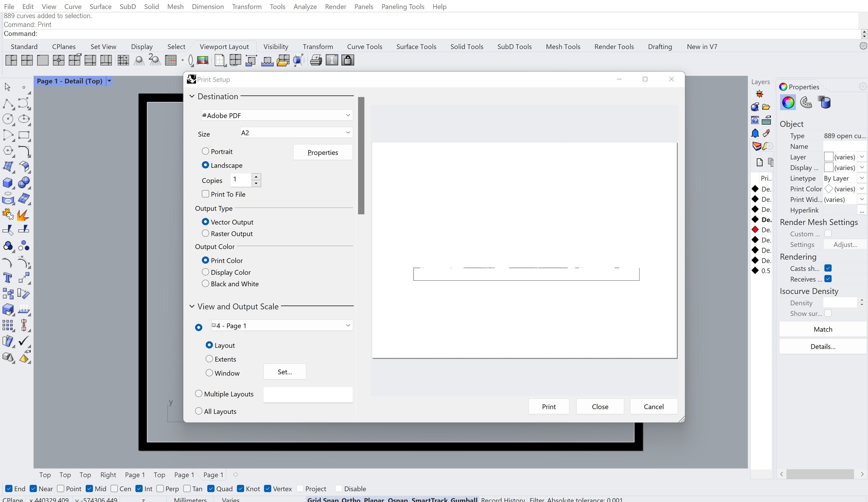Select the Rectangle tool in sidebar

(24, 135)
